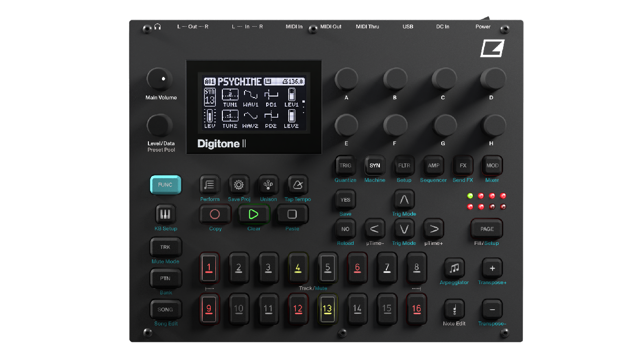Click the Main Volume knob
This screenshot has height=362, width=644.
click(x=159, y=79)
